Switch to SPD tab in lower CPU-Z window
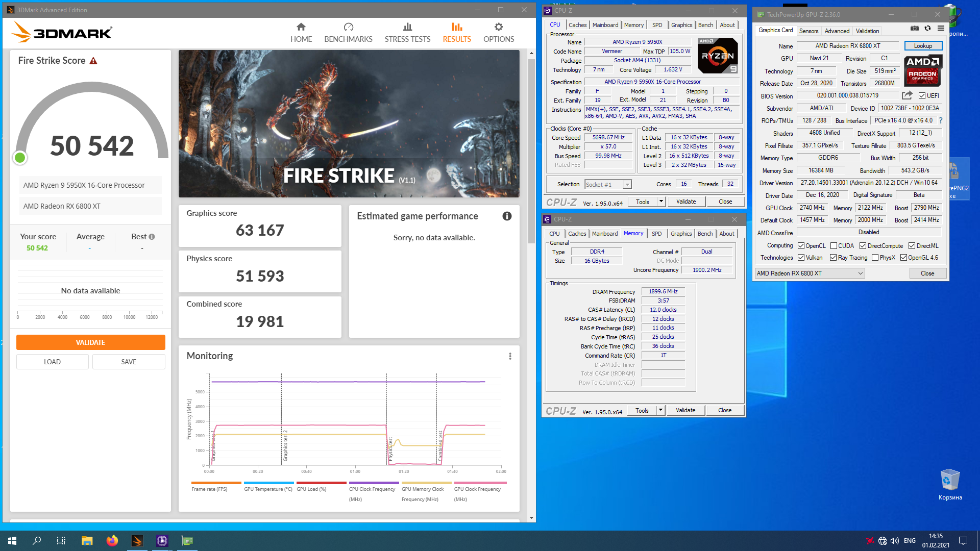The height and width of the screenshot is (551, 980). tap(656, 234)
